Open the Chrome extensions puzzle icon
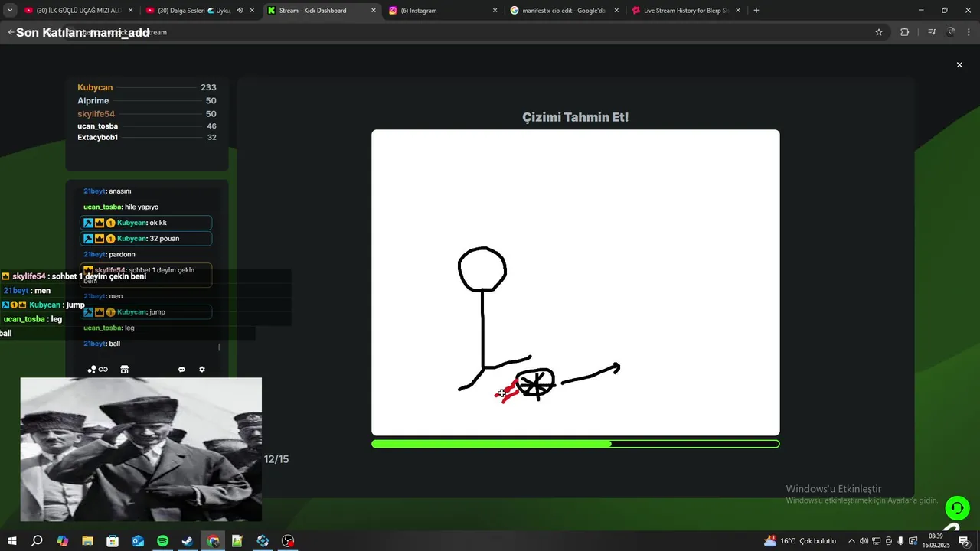 904,32
